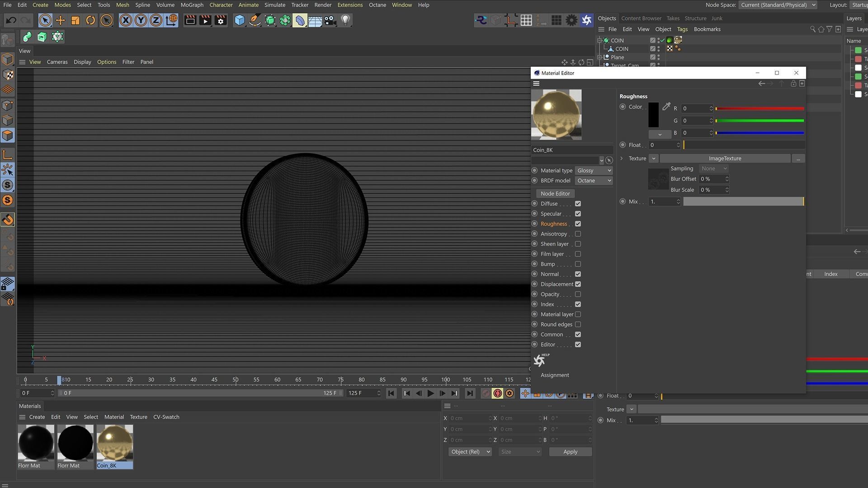Viewport: 868px width, 488px height.
Task: Switch to the Content Browser tab
Action: [641, 19]
